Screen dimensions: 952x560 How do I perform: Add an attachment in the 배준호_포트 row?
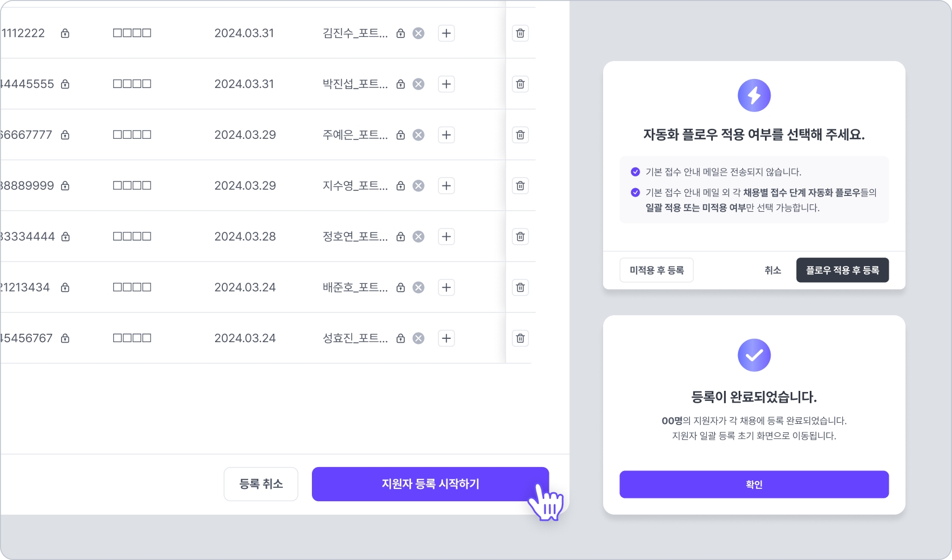(x=446, y=287)
